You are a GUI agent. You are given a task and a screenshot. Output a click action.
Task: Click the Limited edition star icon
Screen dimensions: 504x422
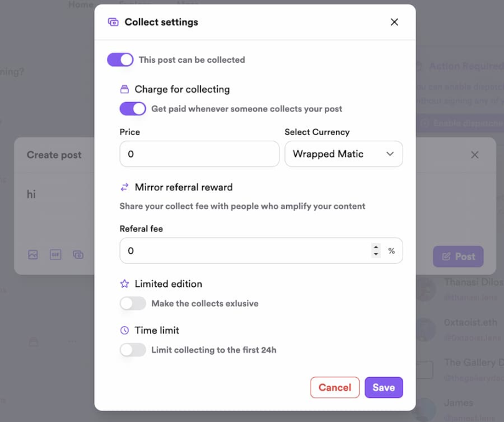pyautogui.click(x=124, y=284)
